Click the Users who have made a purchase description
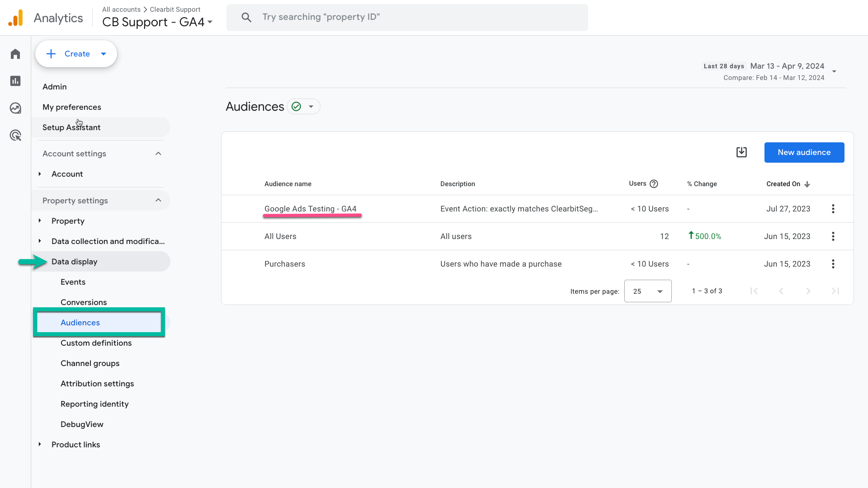 (501, 264)
